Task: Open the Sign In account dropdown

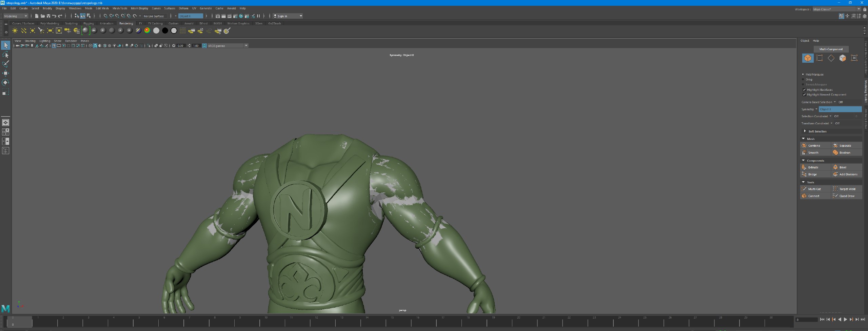Action: 288,16
